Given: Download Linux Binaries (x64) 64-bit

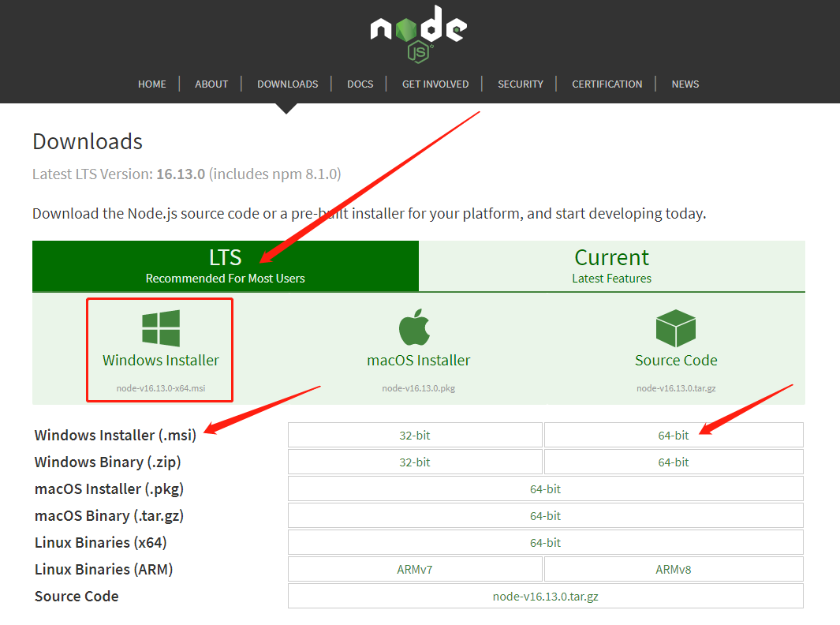Looking at the screenshot, I should (545, 542).
